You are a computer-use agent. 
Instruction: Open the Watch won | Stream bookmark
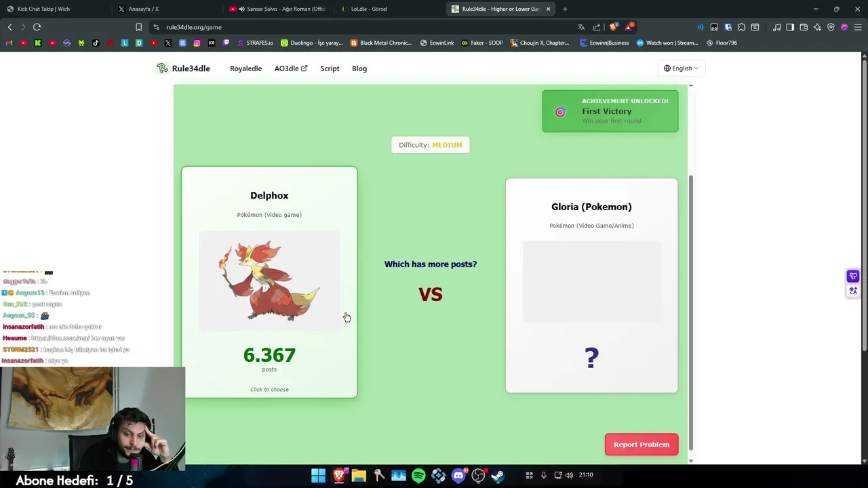tap(667, 43)
